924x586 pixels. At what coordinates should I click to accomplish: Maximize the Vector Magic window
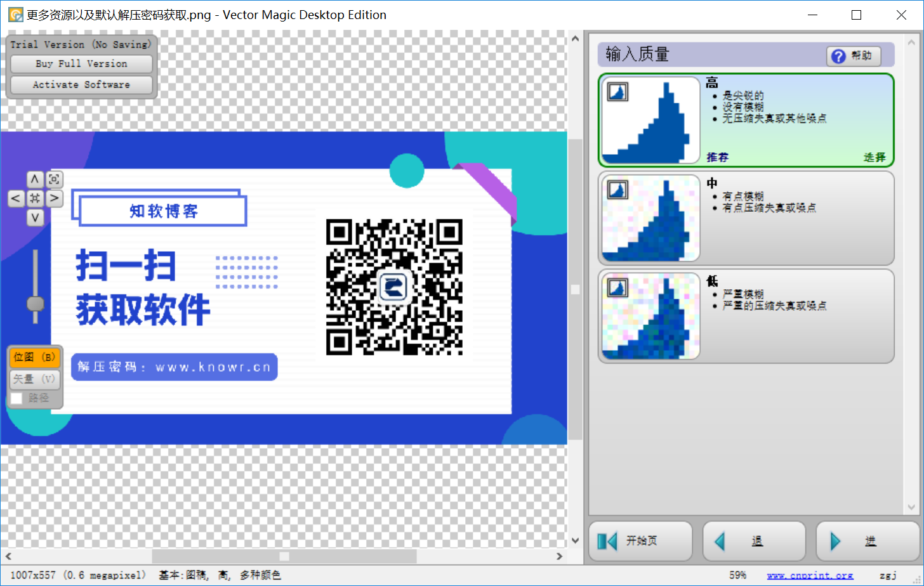coord(857,15)
